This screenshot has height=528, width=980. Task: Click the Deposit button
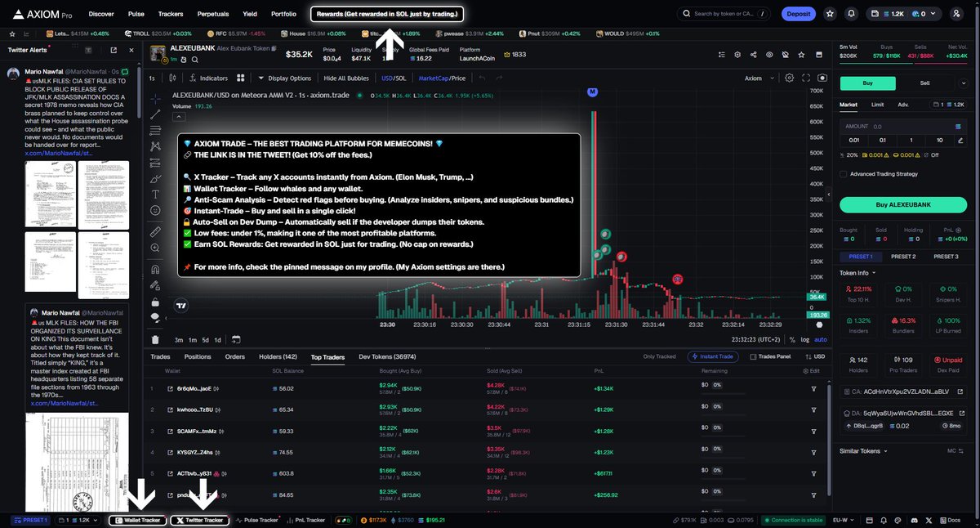coord(798,14)
